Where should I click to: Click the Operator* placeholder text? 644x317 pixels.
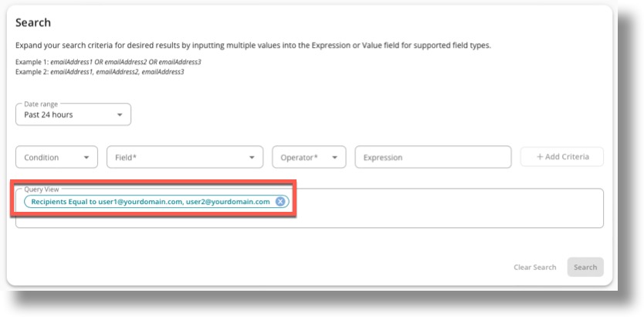click(x=299, y=158)
